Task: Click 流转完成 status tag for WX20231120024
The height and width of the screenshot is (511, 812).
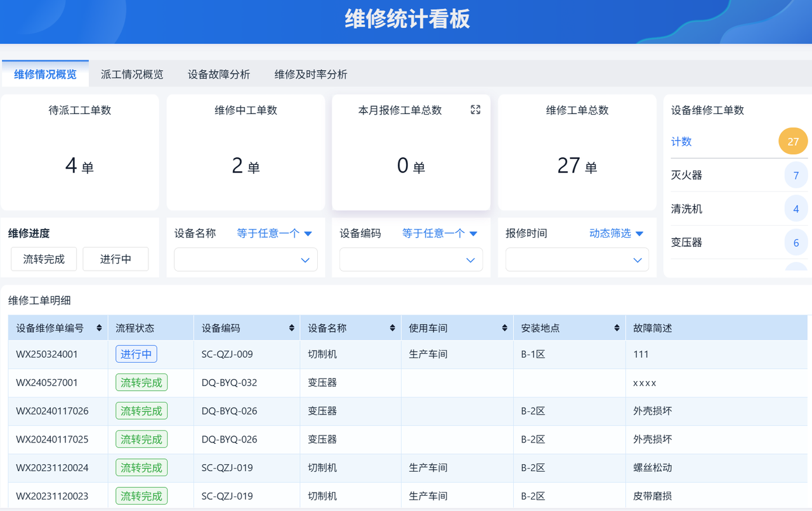Action: (x=141, y=468)
